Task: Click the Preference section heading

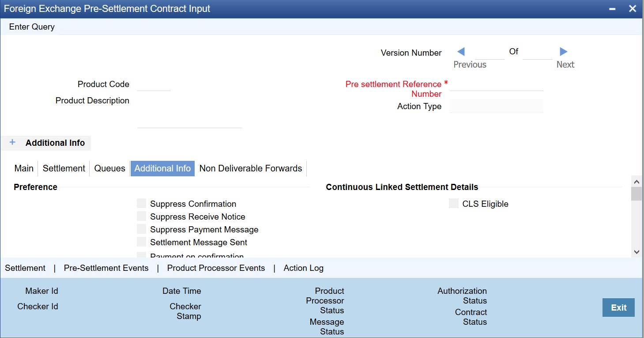Action: click(x=35, y=187)
